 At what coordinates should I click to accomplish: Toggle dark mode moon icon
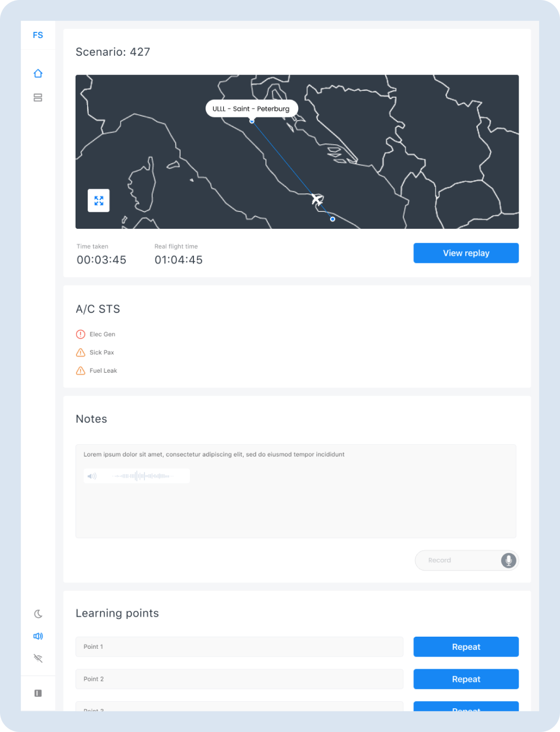coord(38,614)
